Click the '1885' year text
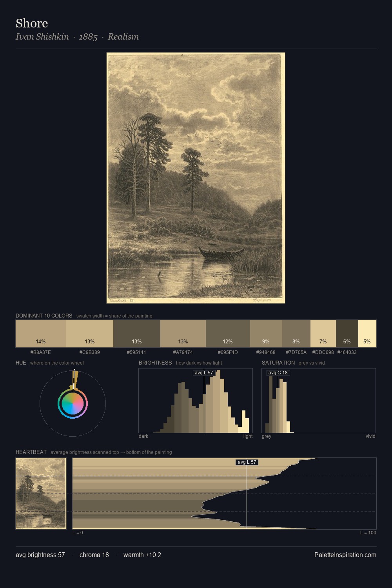Screen dimensions: 392x588 pyautogui.click(x=88, y=36)
